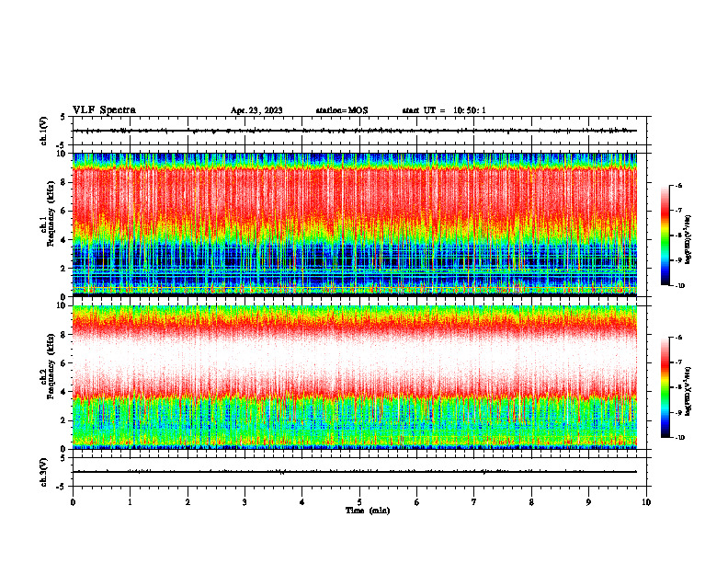Select the date text "Apr. 23, 2023"
Viewport: 728px width, 563px height.
[256, 110]
